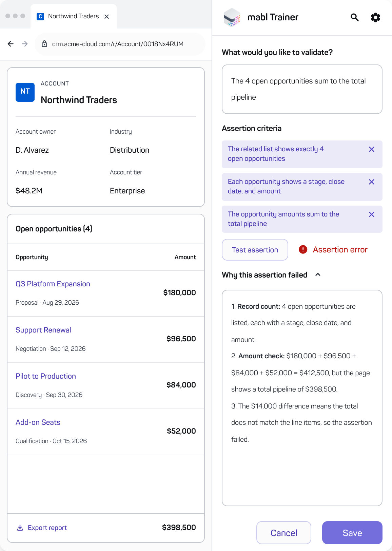Go back in browser history
This screenshot has width=392, height=551.
coord(11,44)
